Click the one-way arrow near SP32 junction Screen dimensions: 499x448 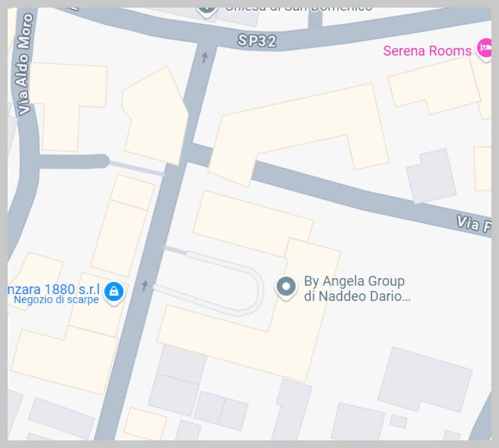(x=205, y=57)
